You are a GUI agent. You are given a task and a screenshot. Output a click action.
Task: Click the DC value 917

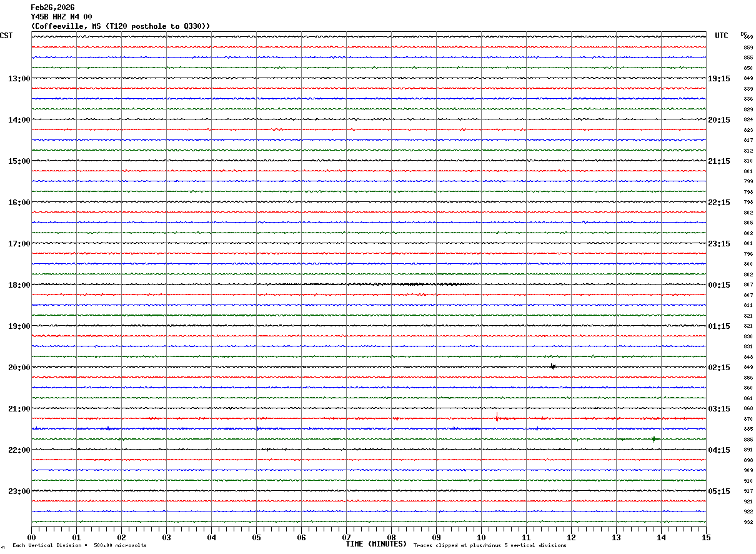tap(748, 491)
